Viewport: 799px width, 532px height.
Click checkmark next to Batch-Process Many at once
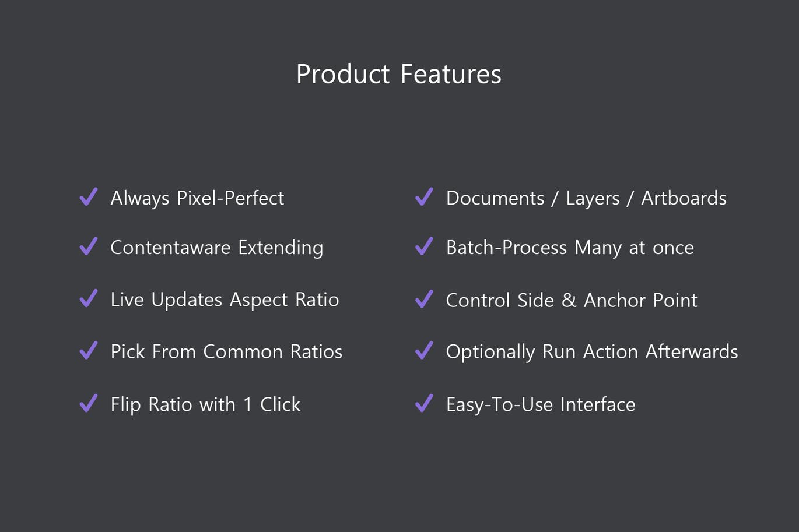[x=424, y=246]
